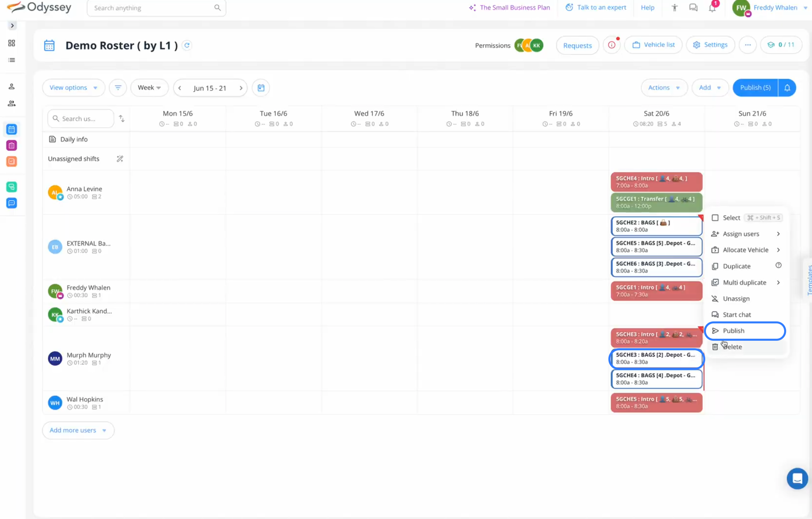Click the notifications bell in top bar
This screenshot has width=812, height=519.
click(712, 8)
